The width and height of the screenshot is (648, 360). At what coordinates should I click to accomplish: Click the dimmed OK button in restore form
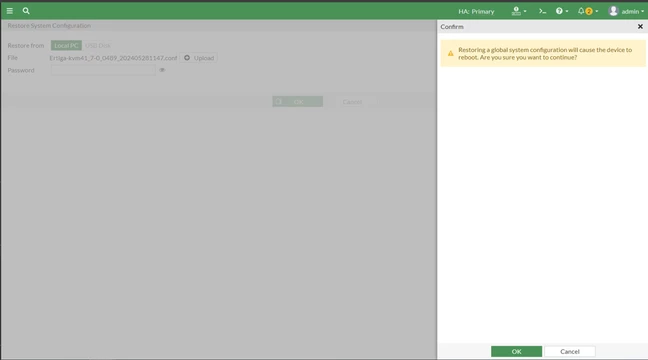pos(298,102)
